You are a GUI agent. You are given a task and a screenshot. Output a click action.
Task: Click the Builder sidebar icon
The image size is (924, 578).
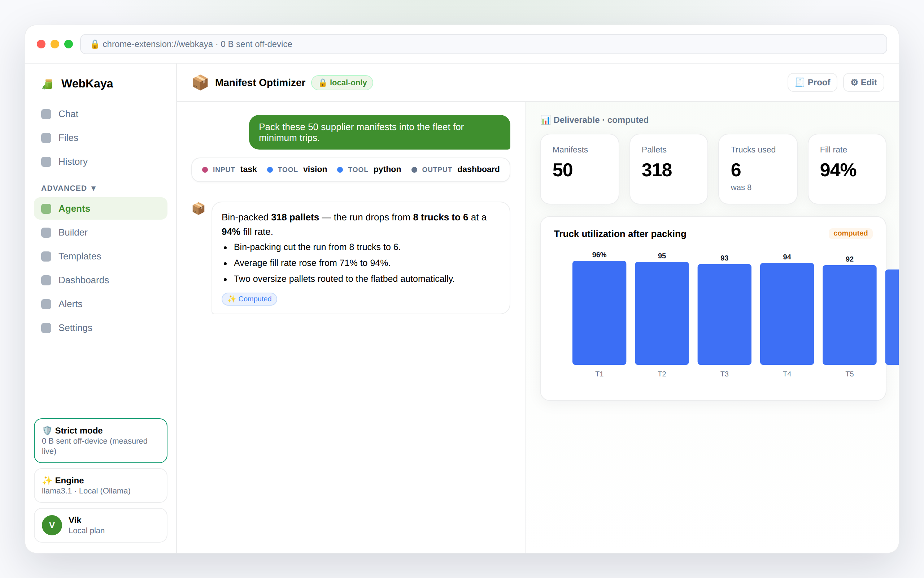[46, 232]
